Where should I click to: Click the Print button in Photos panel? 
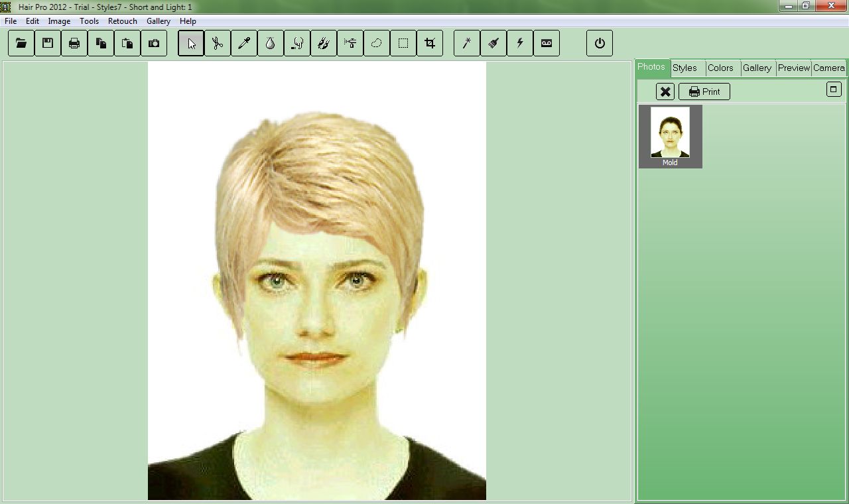click(x=704, y=92)
